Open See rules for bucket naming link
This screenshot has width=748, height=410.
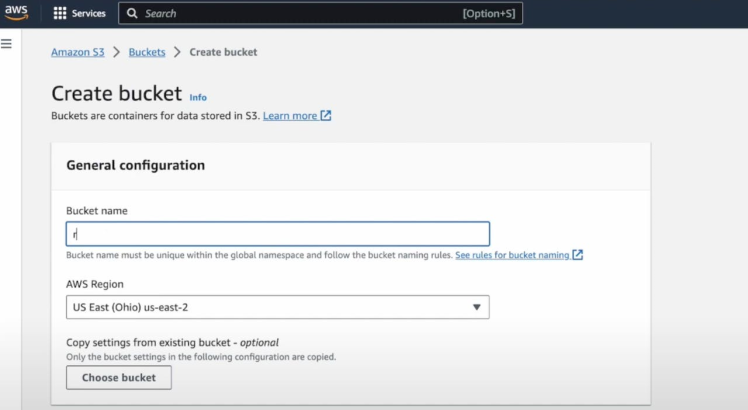512,255
